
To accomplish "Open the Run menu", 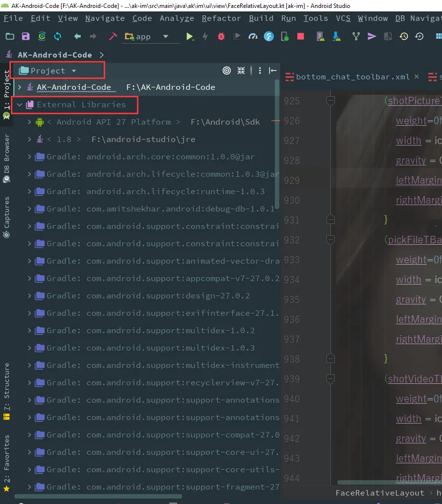I will [288, 18].
